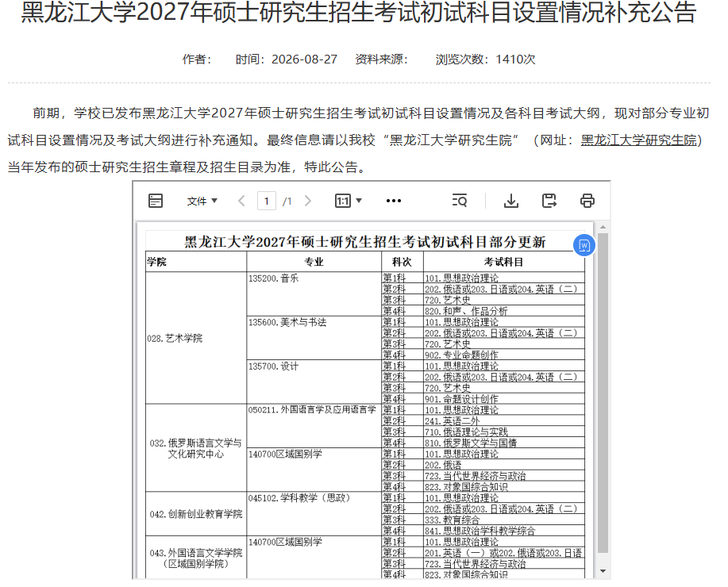Viewport: 728px width, 587px height.
Task: Toggle the document sidebar panel icon
Action: click(155, 201)
